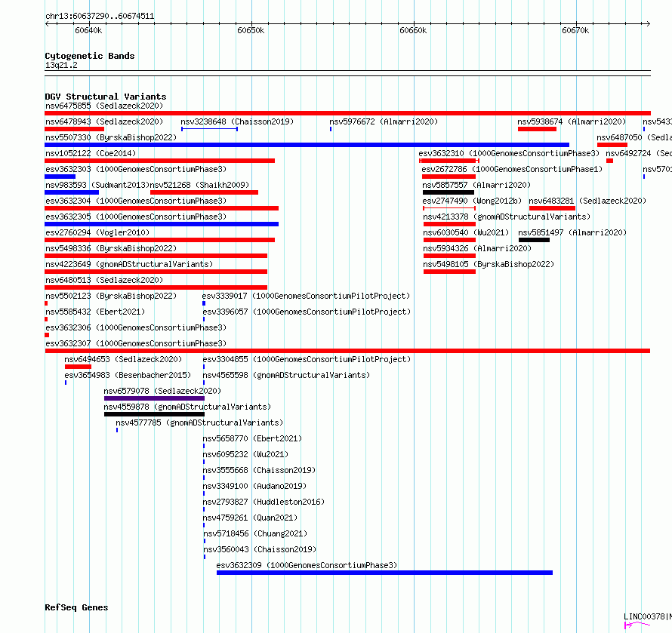Select the esv3339017 (1000GenomesConsortiumPilotProject) label
The image size is (672, 633).
[x=306, y=296]
